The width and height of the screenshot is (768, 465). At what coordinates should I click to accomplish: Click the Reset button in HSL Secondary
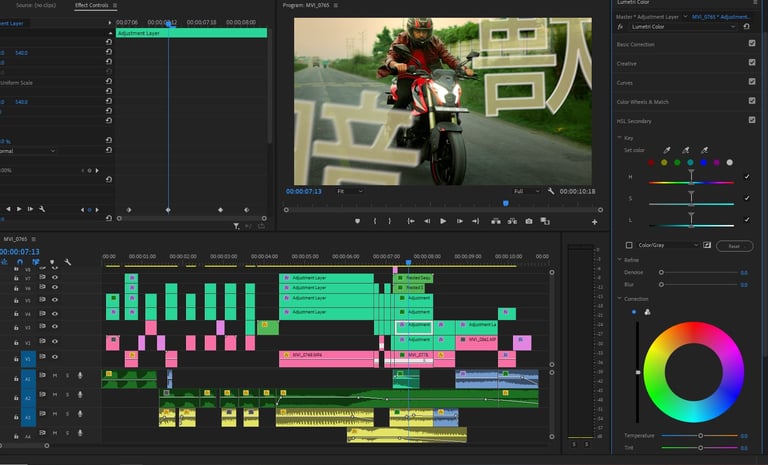(x=734, y=246)
